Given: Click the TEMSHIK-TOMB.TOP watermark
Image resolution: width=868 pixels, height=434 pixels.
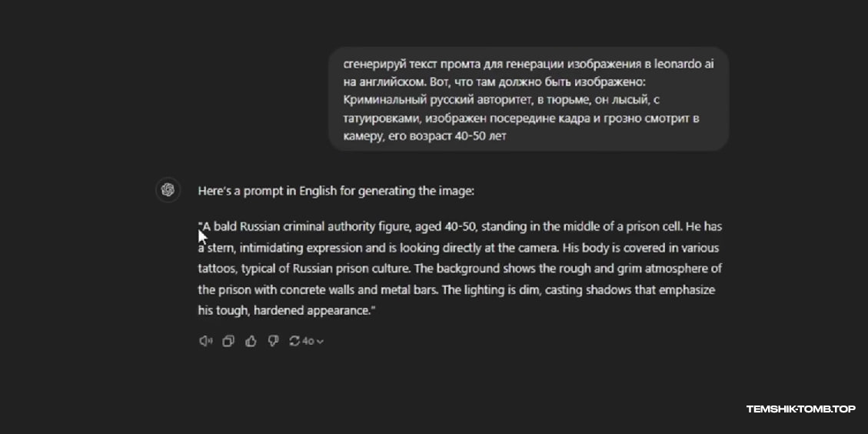Looking at the screenshot, I should point(800,409).
